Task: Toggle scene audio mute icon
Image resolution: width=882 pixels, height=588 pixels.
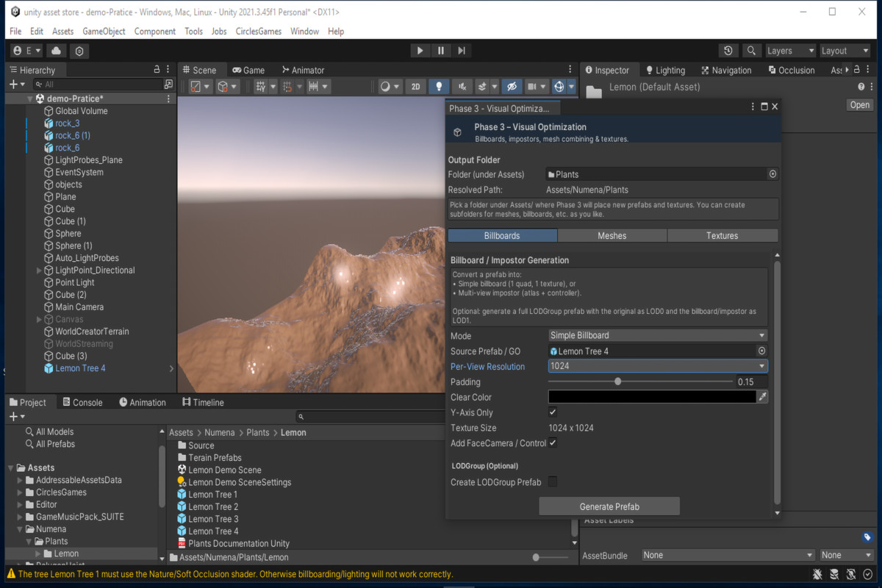Action: [462, 87]
